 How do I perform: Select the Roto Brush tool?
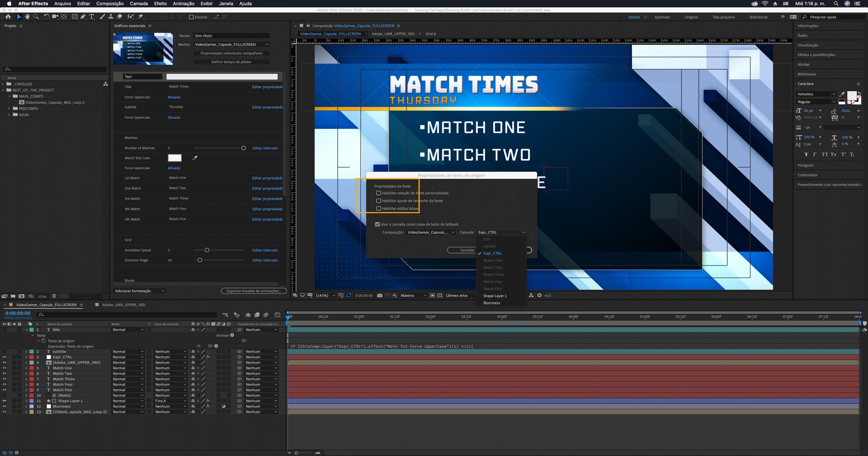pyautogui.click(x=130, y=16)
